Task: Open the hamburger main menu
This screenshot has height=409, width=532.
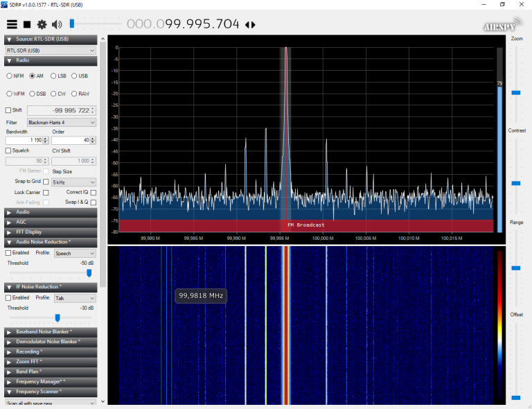Action: pyautogui.click(x=12, y=24)
